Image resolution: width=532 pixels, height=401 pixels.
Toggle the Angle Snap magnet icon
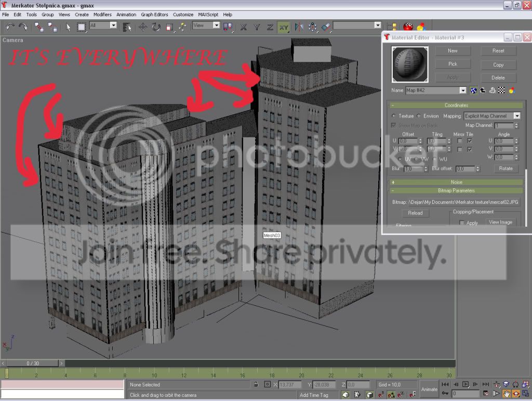391,395
